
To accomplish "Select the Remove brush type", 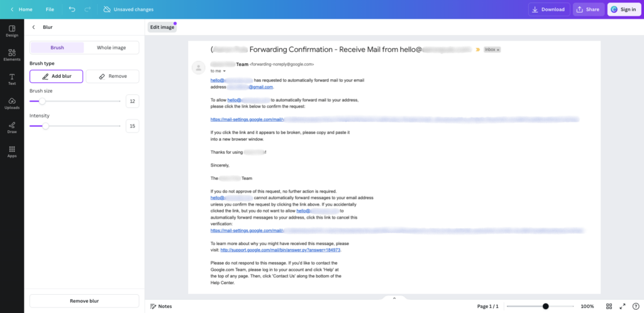I will click(113, 76).
